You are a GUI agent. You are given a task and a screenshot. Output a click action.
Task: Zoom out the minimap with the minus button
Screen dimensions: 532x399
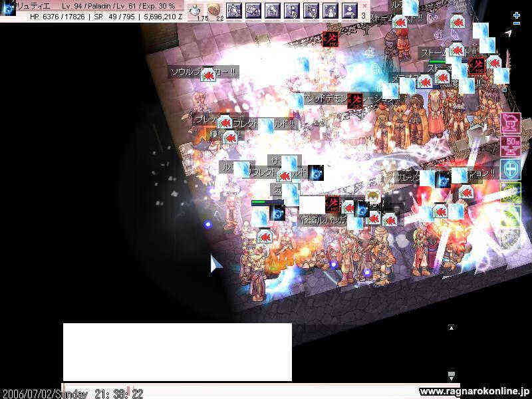coord(517,23)
